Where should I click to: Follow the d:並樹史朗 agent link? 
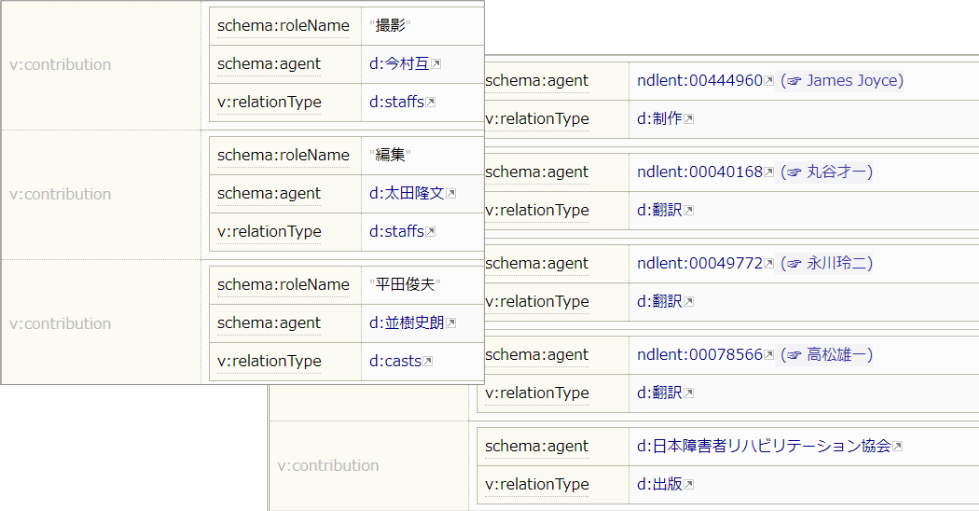(x=406, y=323)
